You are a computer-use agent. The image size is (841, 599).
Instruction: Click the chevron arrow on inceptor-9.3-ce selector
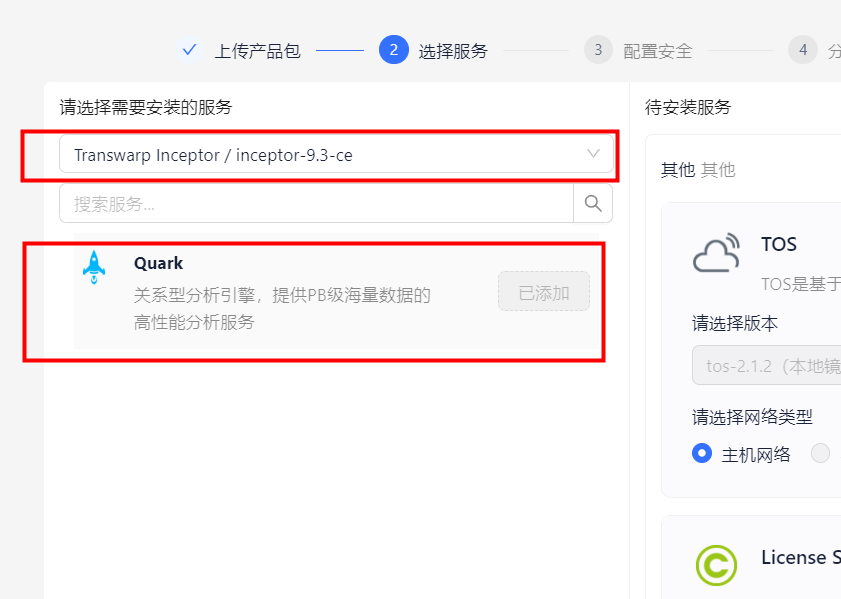(x=593, y=153)
